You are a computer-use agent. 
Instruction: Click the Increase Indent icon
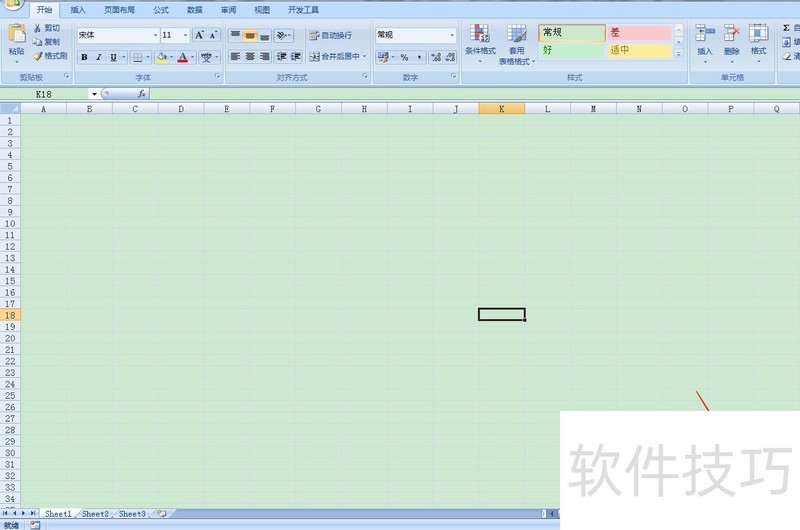click(x=296, y=57)
